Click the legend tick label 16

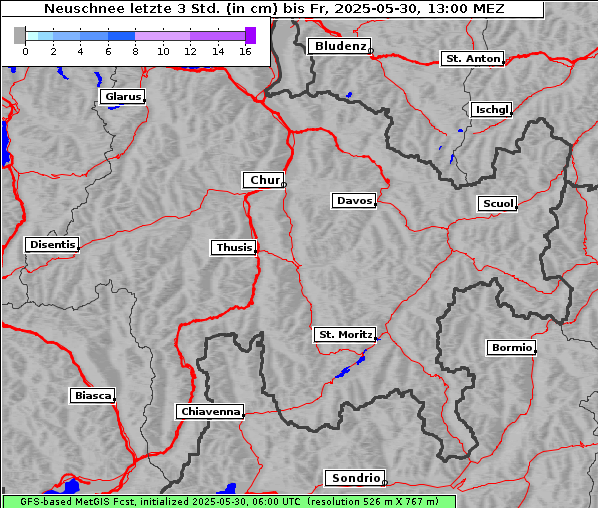click(x=245, y=51)
